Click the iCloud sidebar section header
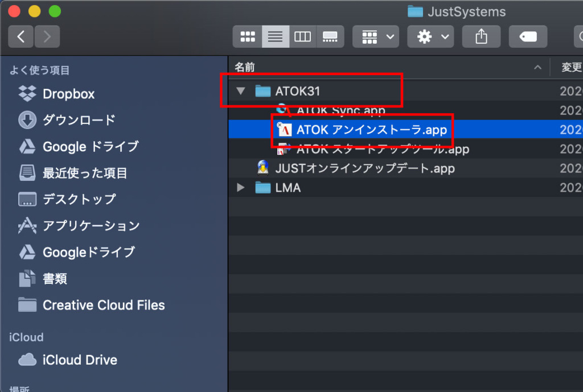The image size is (583, 392). (x=26, y=337)
